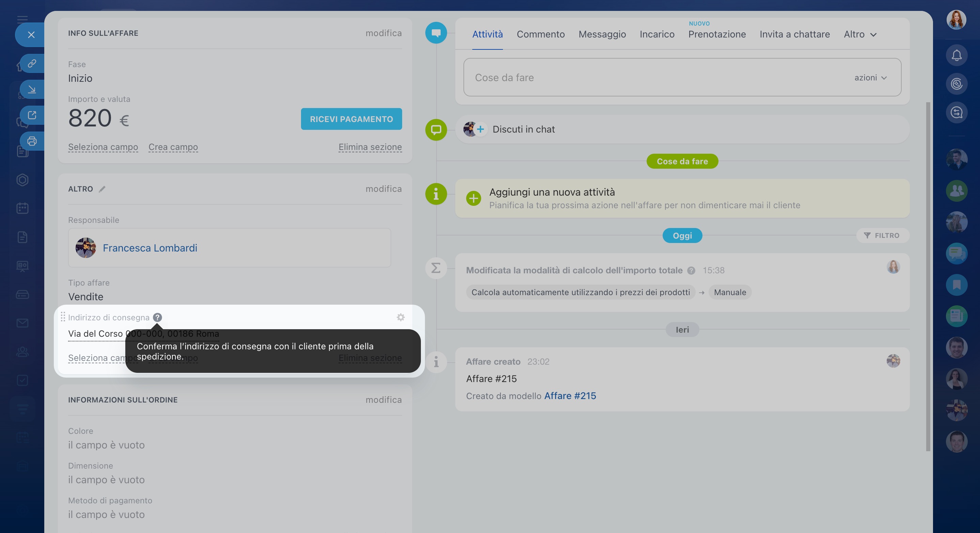Click the help icon next to Indirizzo di consegna
Viewport: 980px width, 533px height.
coord(158,318)
